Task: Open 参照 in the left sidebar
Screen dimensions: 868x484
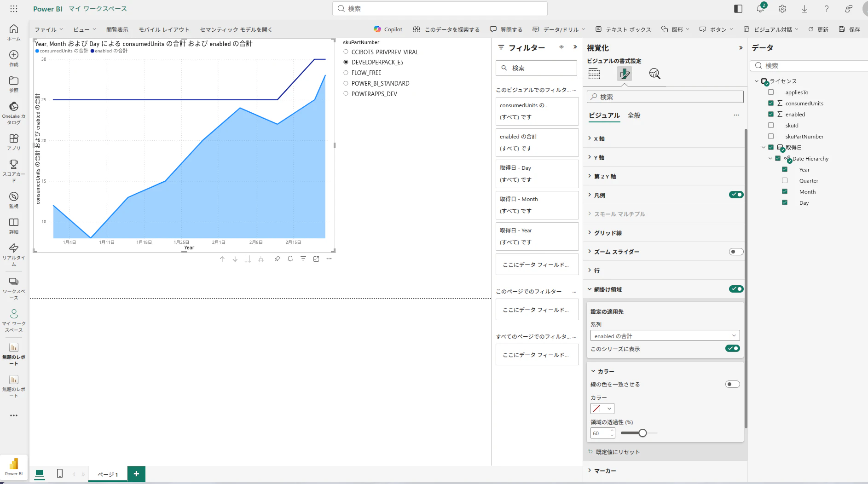Action: tap(14, 84)
